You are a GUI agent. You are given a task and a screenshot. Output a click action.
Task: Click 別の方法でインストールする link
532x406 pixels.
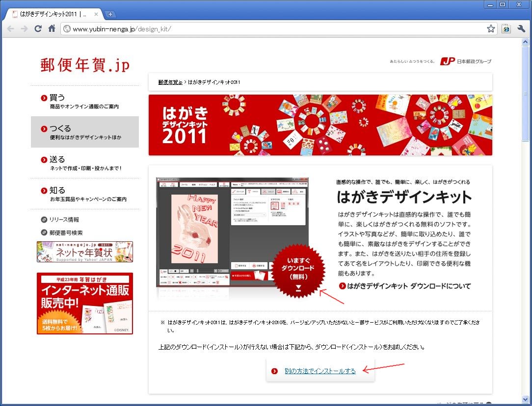(320, 371)
